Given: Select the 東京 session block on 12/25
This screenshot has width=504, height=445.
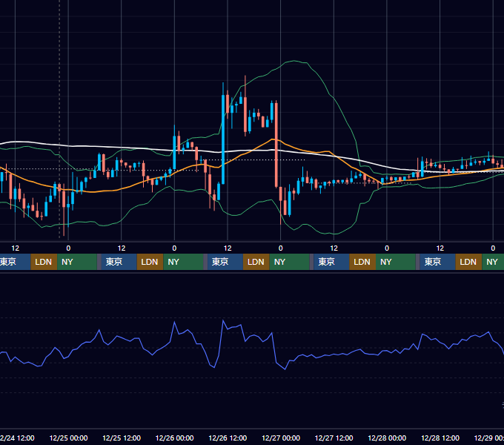Looking at the screenshot, I should [119, 262].
